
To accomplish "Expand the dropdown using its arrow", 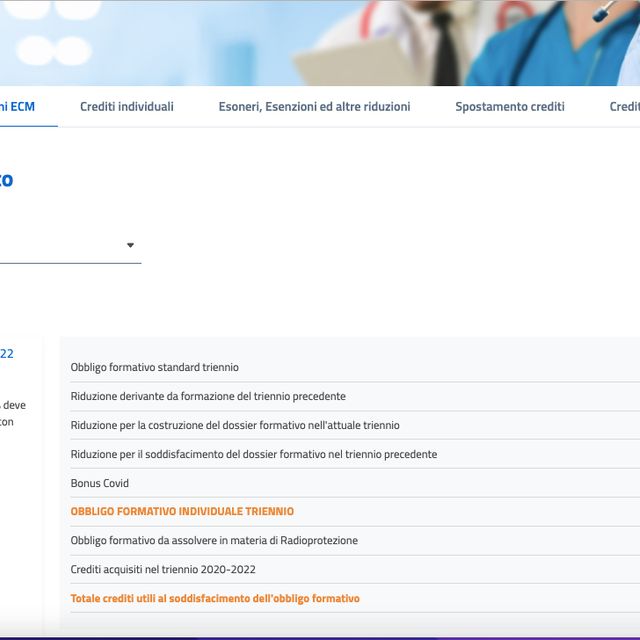I will 130,245.
